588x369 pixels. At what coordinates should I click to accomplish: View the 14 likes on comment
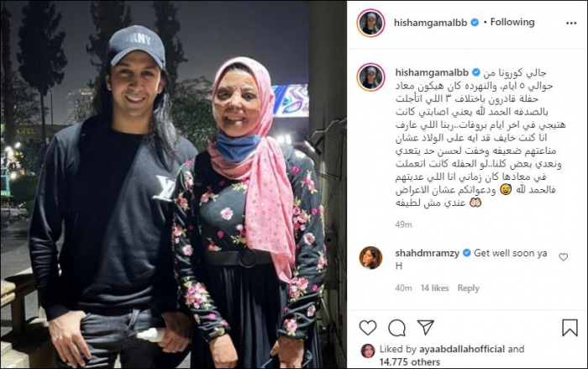coord(434,288)
